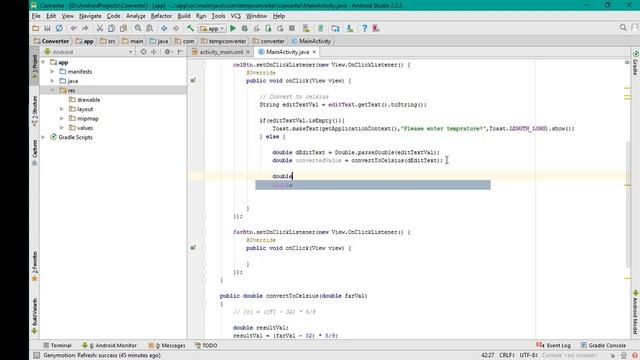The width and height of the screenshot is (640, 360).
Task: Click the Replace toolbar icon
Action: point(150,28)
